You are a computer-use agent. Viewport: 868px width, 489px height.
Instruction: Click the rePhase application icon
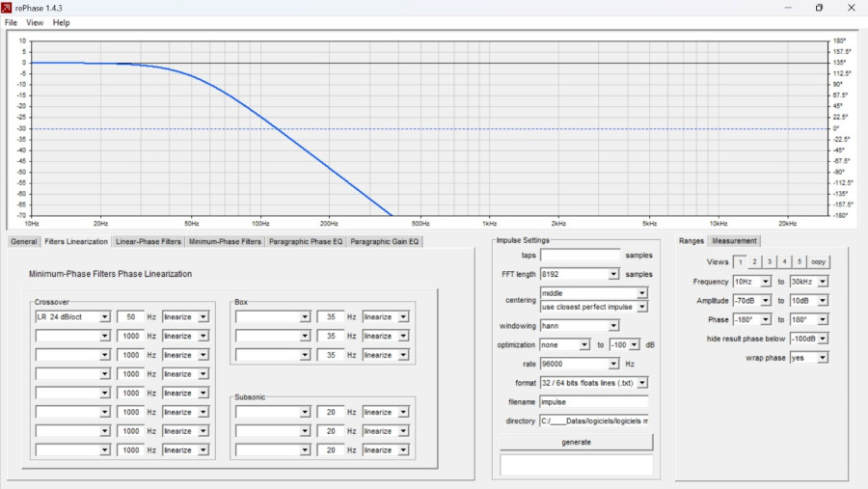click(6, 8)
